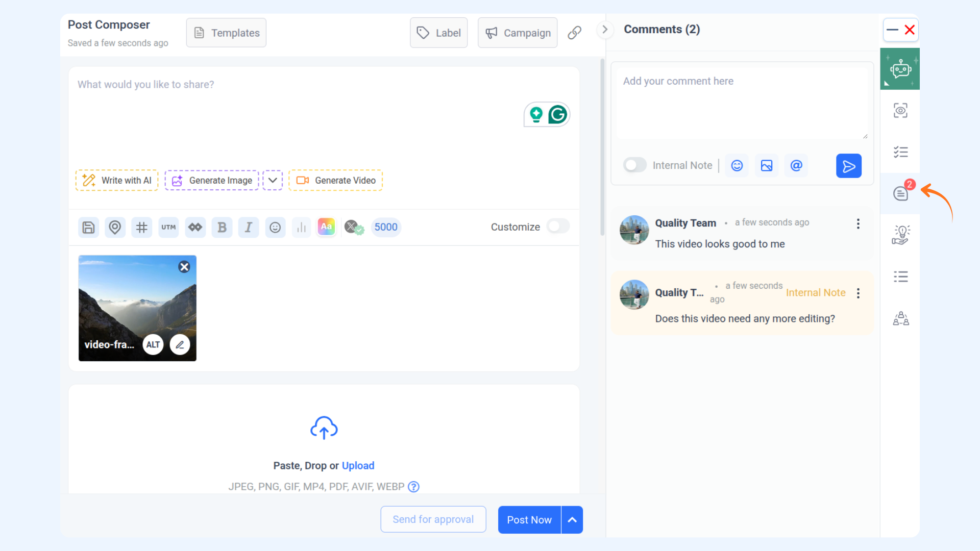Toggle the Internal Note switch

(x=634, y=165)
